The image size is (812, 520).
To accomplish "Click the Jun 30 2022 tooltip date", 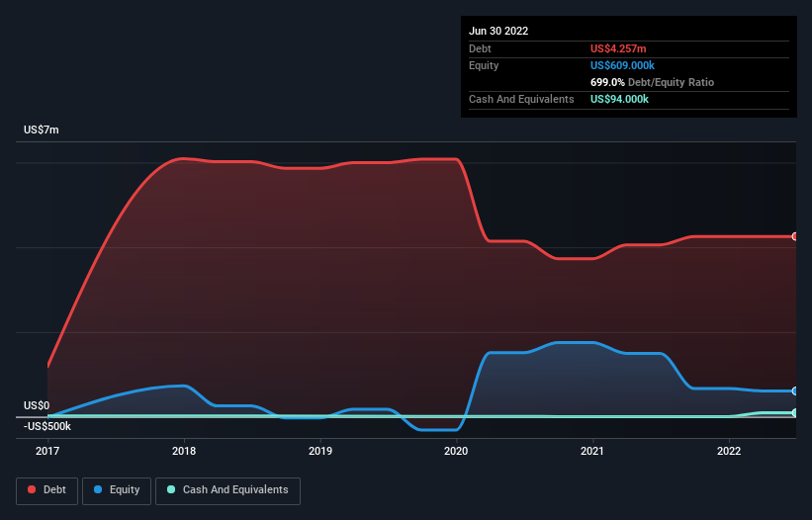I will (x=498, y=31).
